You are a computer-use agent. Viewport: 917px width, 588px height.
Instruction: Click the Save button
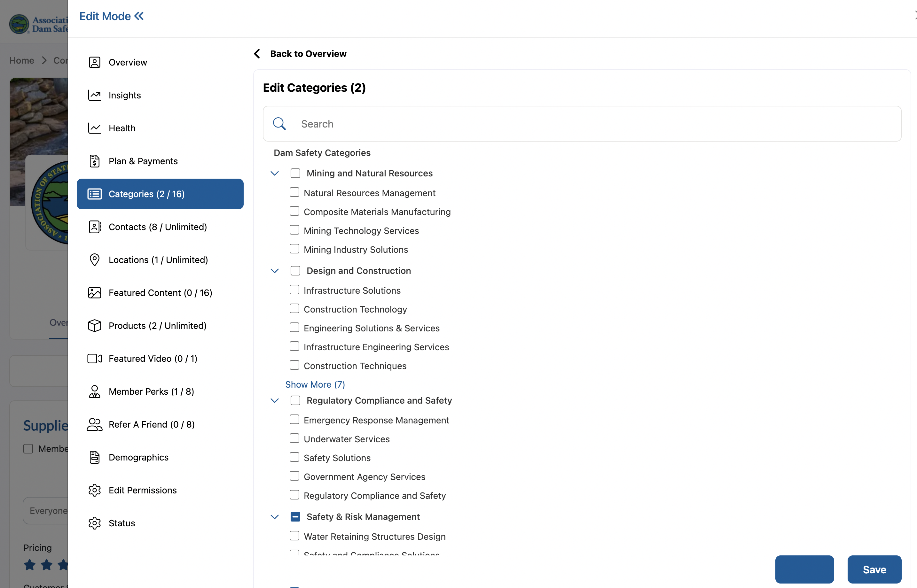[874, 569]
